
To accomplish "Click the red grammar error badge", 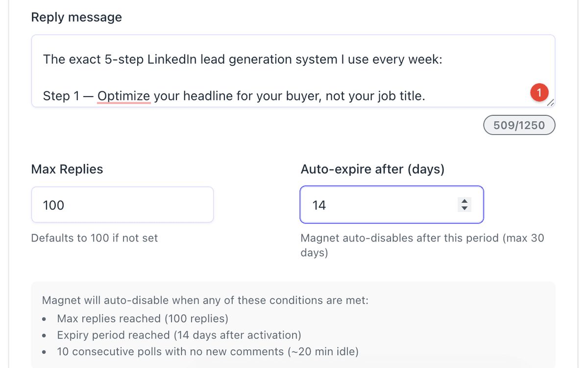I will (539, 92).
